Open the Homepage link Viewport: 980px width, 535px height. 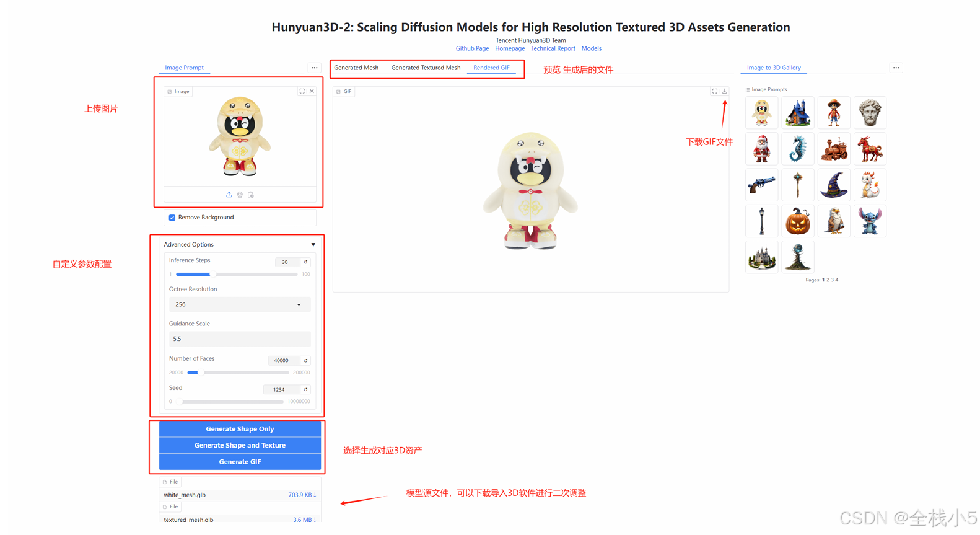pos(510,48)
